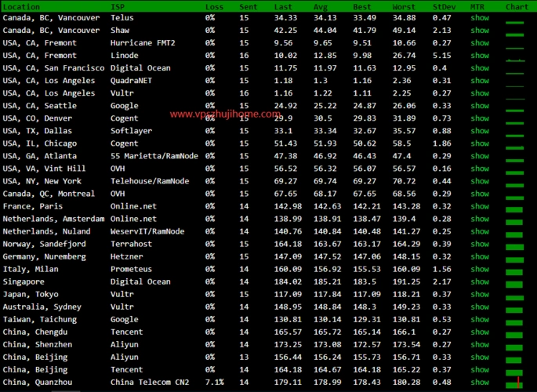
Task: Show MTR for Quanzhou China Telecom CN2
Action: coord(479,382)
